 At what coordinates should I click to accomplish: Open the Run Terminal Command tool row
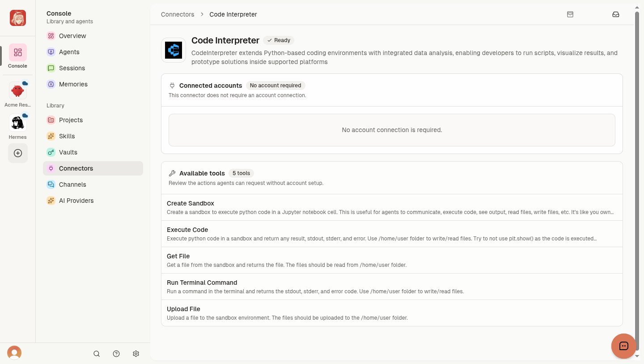[x=392, y=287]
